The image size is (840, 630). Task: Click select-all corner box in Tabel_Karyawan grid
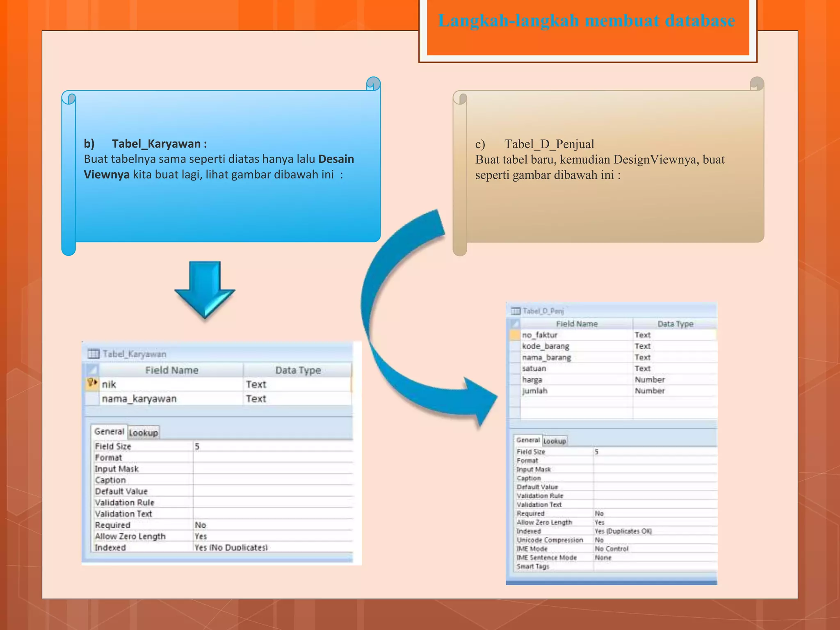click(93, 370)
